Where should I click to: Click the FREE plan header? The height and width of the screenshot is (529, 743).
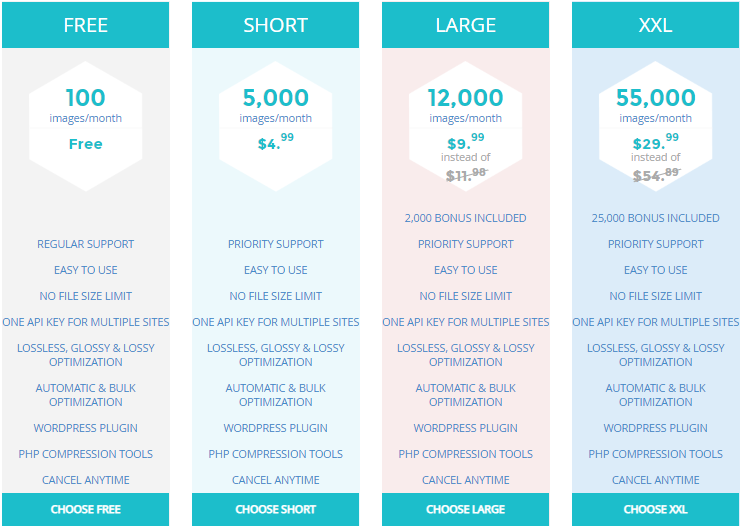[85, 25]
